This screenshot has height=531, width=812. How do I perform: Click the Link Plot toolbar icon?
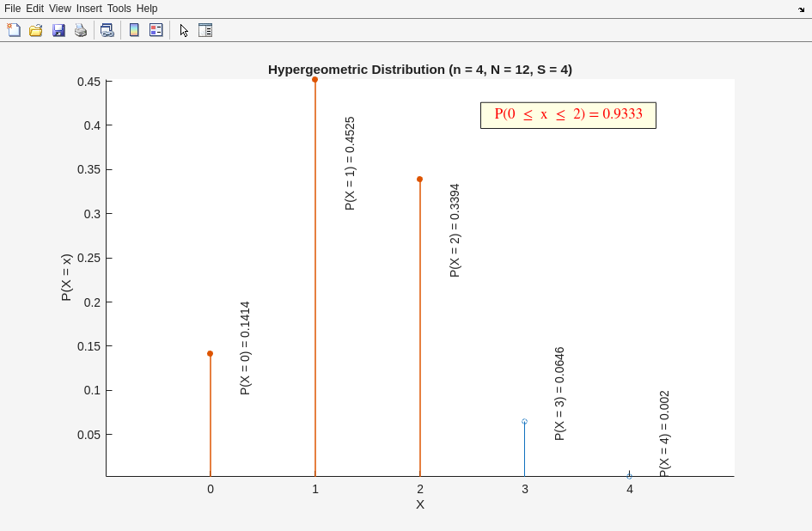coord(107,30)
